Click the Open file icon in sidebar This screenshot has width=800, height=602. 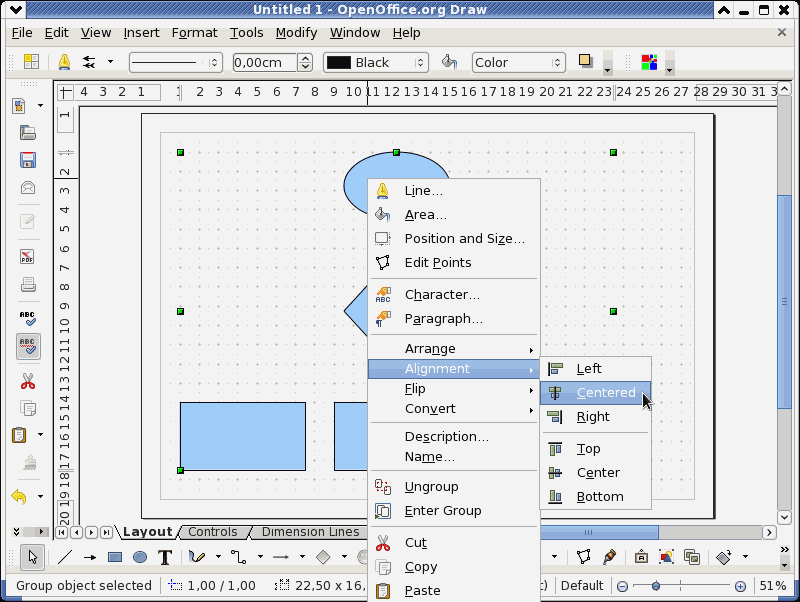tap(28, 133)
